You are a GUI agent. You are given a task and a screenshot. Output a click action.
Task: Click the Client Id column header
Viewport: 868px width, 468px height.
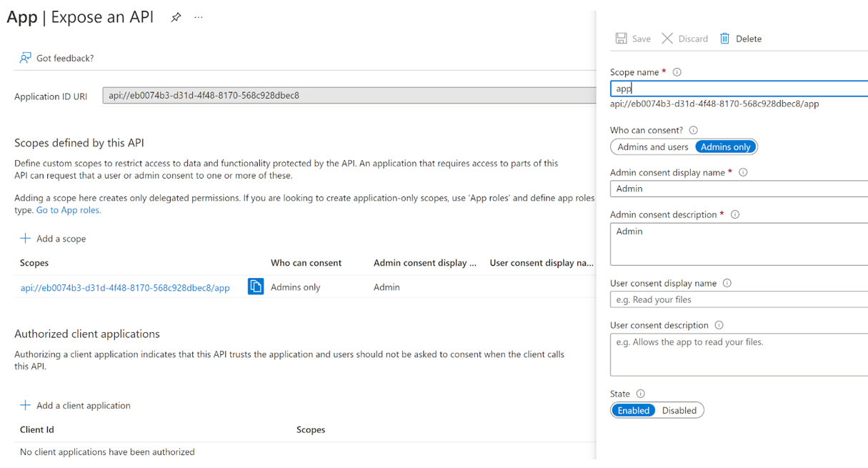[37, 429]
